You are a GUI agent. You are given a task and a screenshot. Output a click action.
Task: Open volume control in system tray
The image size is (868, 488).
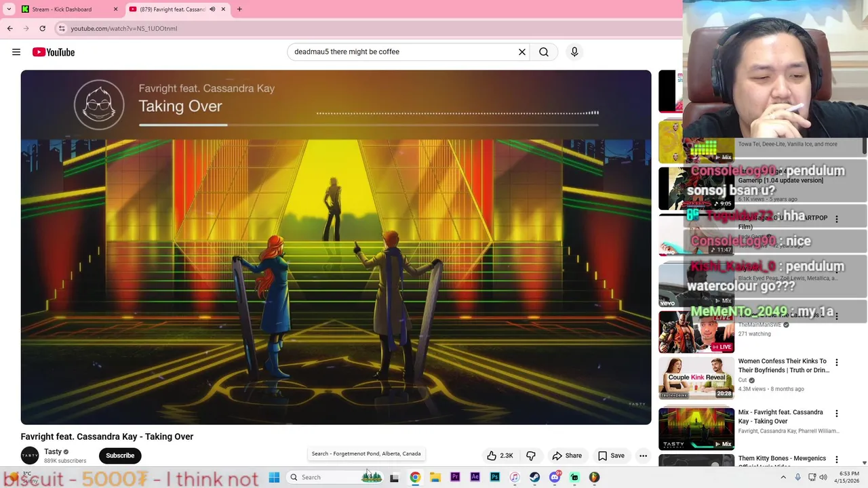pos(823,477)
